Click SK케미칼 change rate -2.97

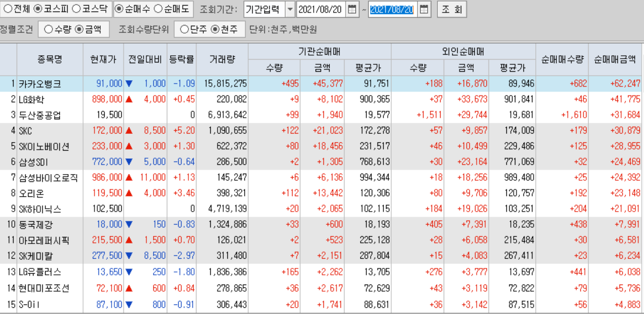[184, 256]
